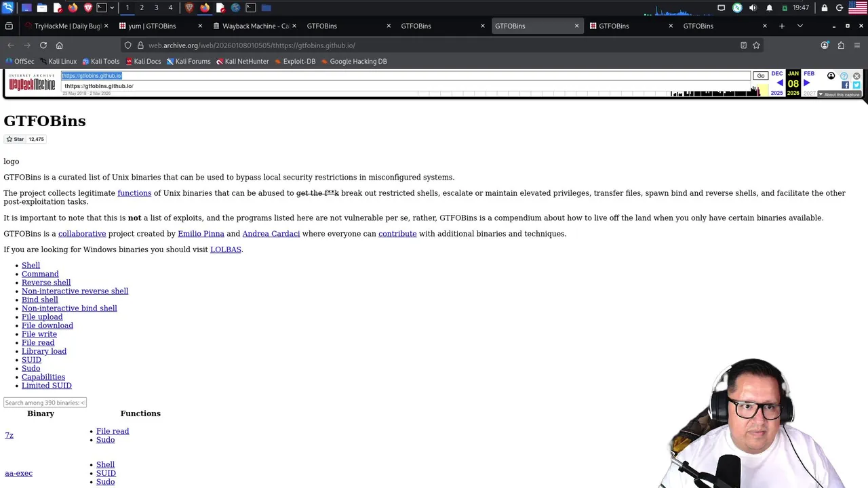Toggle reader view in the address bar
Screen dimensions: 868x488
tap(743, 45)
